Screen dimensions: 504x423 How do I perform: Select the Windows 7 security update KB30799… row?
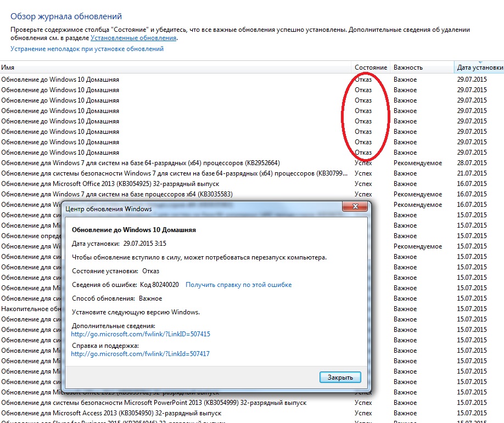tap(252, 173)
